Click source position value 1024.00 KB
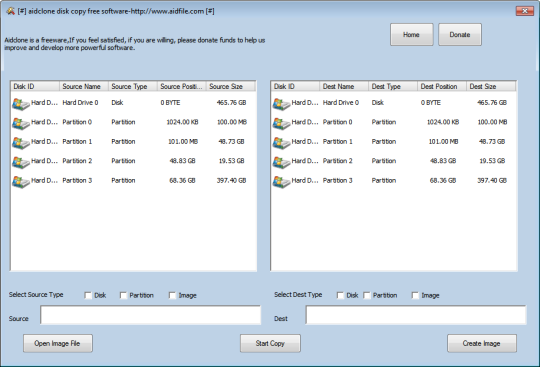This screenshot has height=367, width=540. pos(182,122)
